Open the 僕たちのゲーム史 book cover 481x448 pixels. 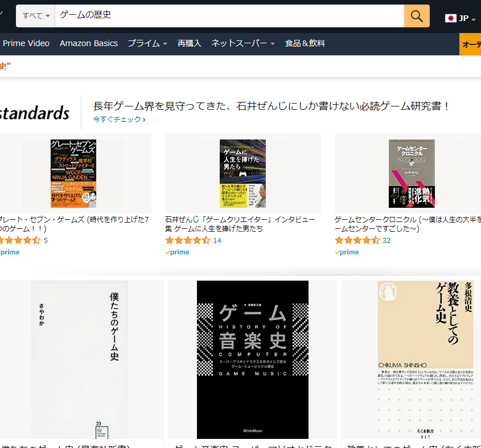[x=80, y=360]
